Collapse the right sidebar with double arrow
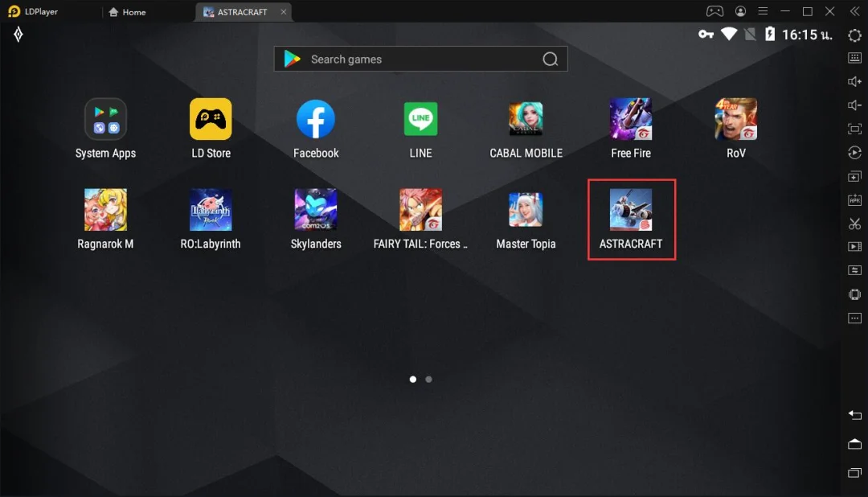 point(854,11)
